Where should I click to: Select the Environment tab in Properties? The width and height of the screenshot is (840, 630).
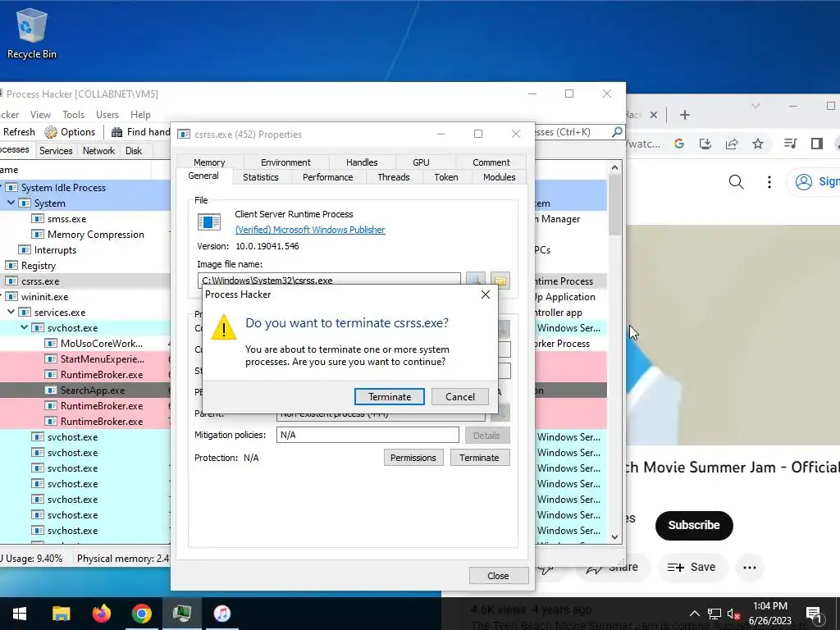coord(285,162)
